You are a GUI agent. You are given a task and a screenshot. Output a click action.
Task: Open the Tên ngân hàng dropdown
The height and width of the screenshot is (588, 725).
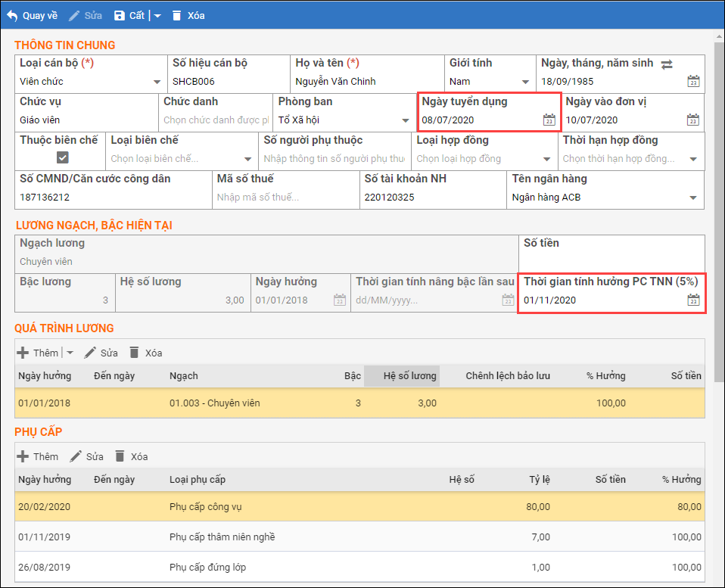[x=692, y=198]
